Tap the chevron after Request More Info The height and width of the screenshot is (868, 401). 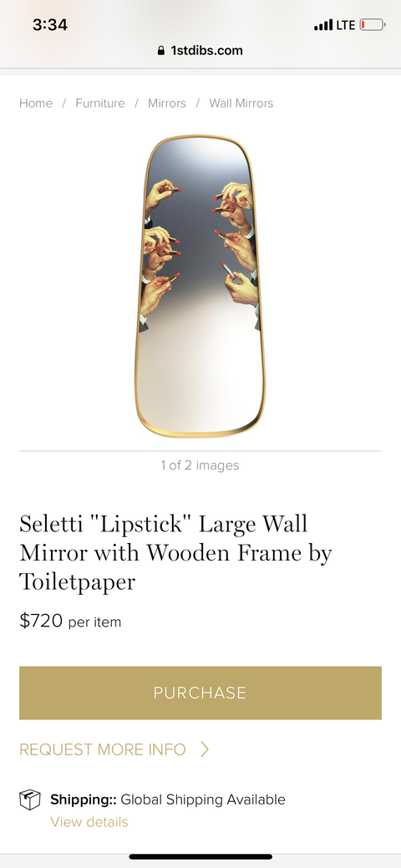[x=205, y=749]
